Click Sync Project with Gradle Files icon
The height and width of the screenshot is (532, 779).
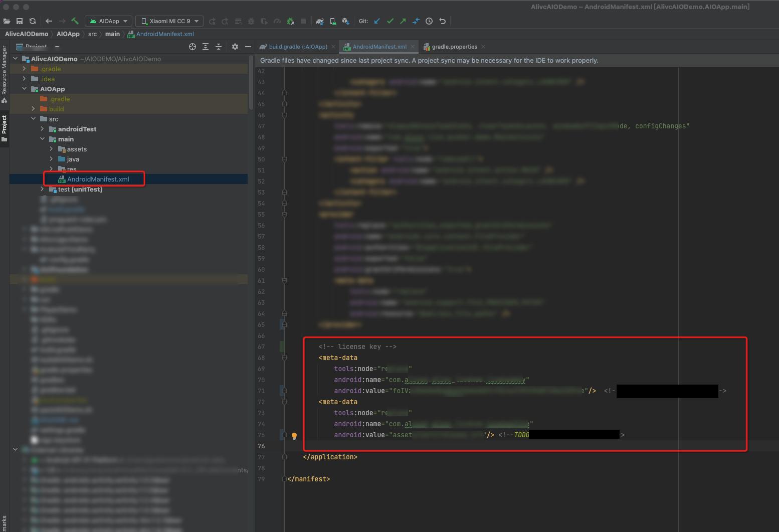[320, 21]
